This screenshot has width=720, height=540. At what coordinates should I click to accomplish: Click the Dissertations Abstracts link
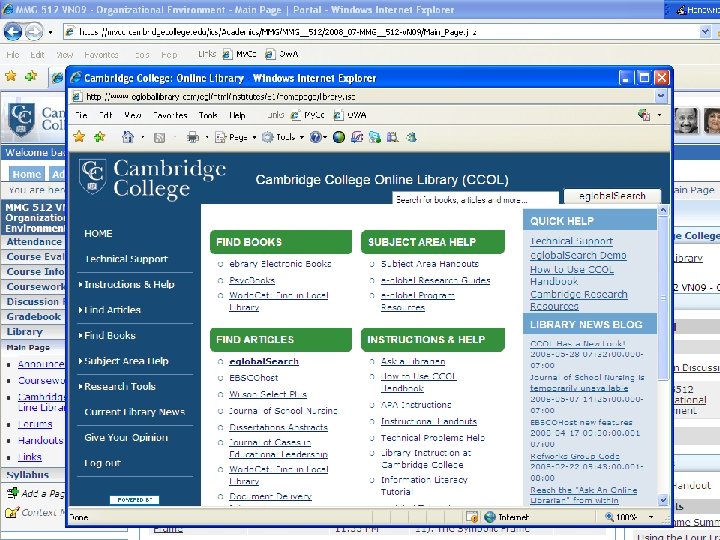pos(278,427)
